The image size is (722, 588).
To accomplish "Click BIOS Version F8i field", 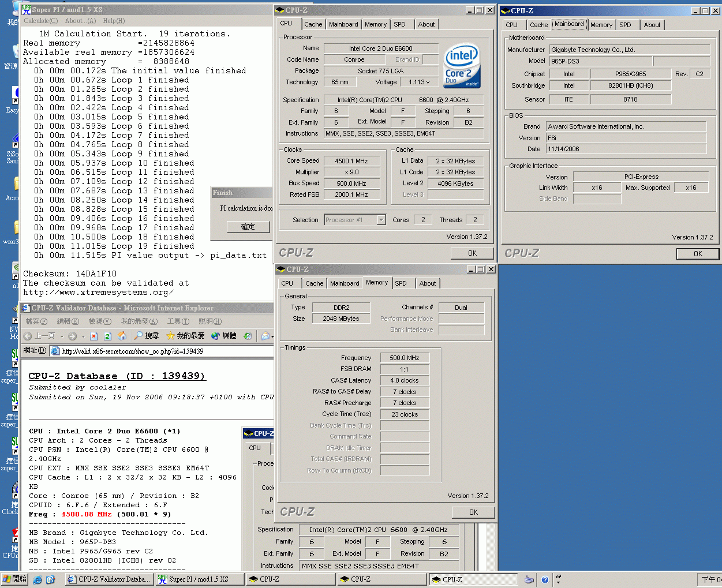I will [x=626, y=138].
